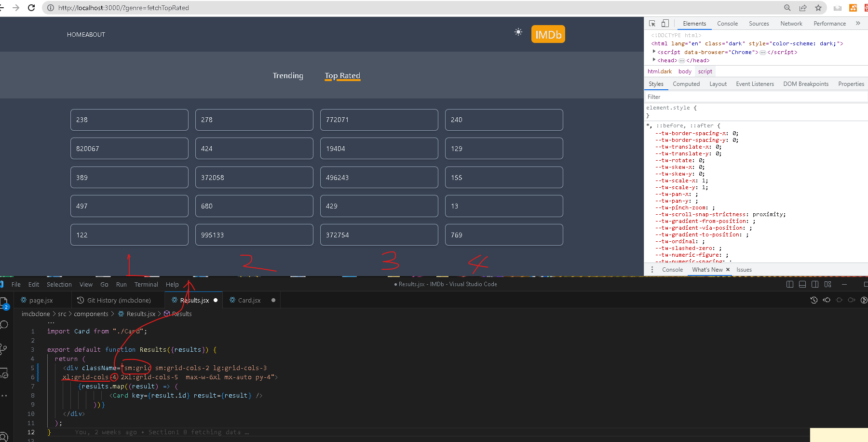View site information for localhost
Viewport: 868px width, 442px height.
(x=50, y=8)
